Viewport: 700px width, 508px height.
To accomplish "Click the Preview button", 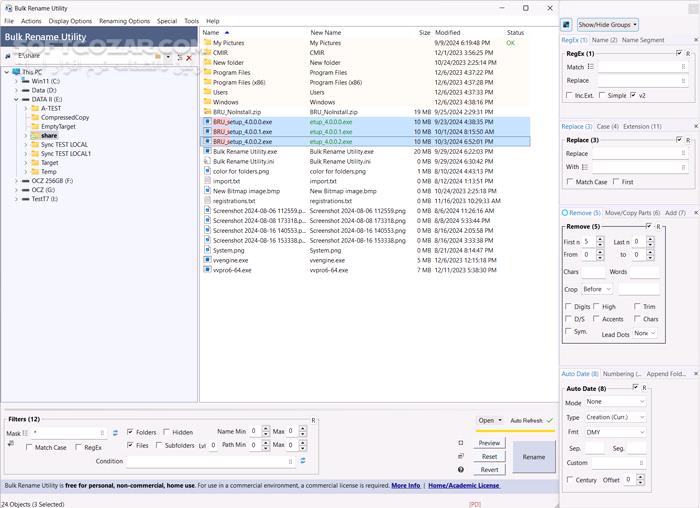I will pos(489,443).
